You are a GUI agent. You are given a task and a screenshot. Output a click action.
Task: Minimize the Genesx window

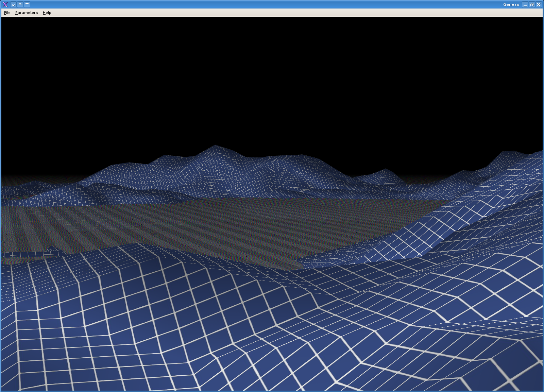[525, 4]
